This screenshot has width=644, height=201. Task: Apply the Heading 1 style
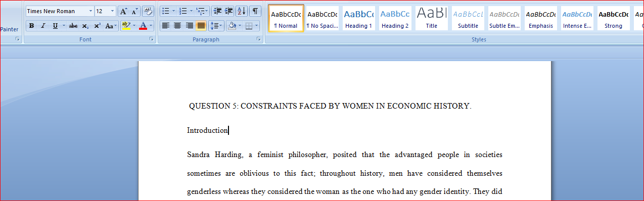(359, 18)
